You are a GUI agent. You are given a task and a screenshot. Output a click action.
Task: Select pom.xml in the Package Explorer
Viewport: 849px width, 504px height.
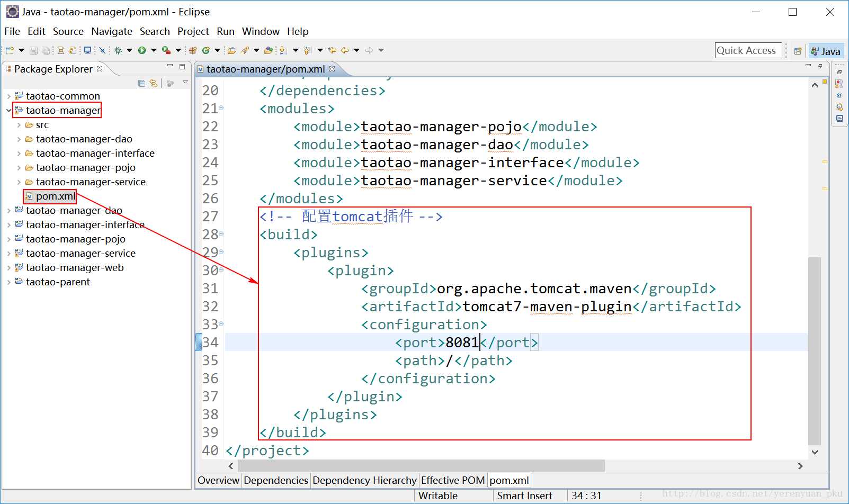(x=56, y=196)
